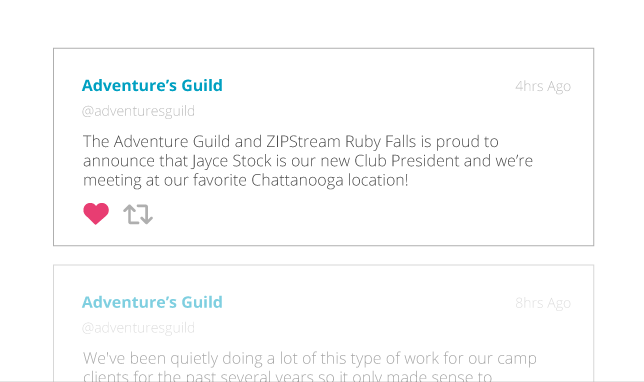This screenshot has width=644, height=382.
Task: Click Jayce Stock's name in the tweet
Action: [232, 161]
